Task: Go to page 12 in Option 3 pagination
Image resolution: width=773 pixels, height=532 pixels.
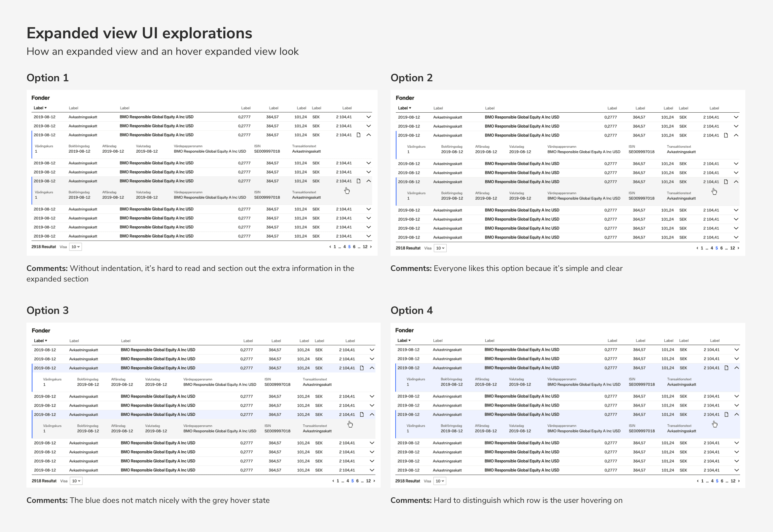Action: pos(368,481)
